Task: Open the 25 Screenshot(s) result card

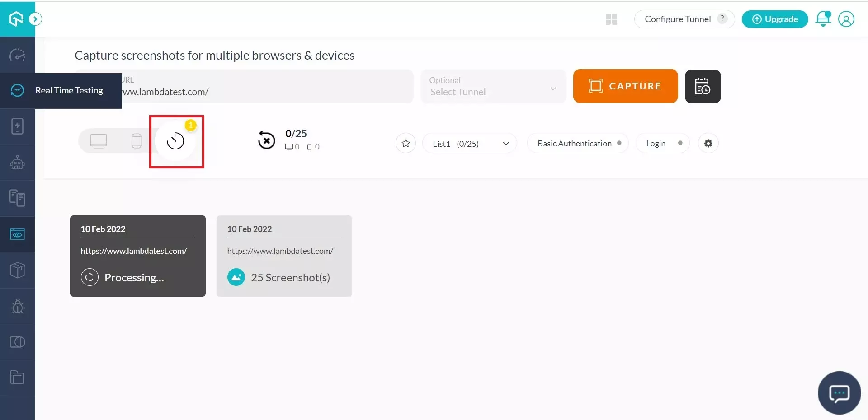Action: (284, 256)
